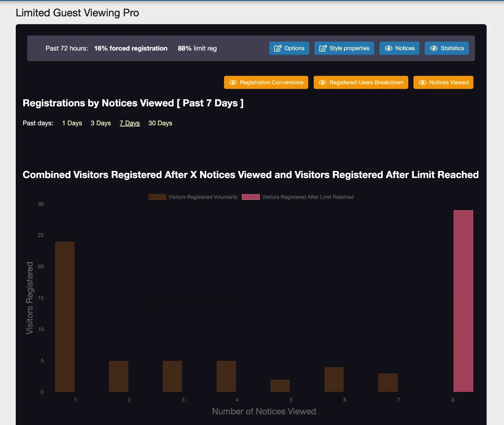Click the eye icon on Statistics button

(x=434, y=48)
